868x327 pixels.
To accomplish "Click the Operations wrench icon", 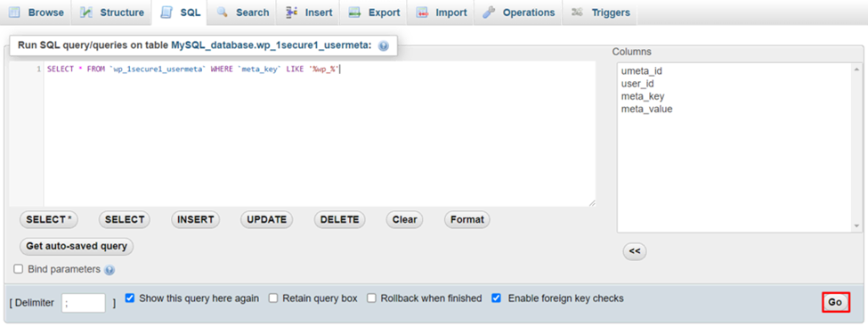I will [488, 12].
